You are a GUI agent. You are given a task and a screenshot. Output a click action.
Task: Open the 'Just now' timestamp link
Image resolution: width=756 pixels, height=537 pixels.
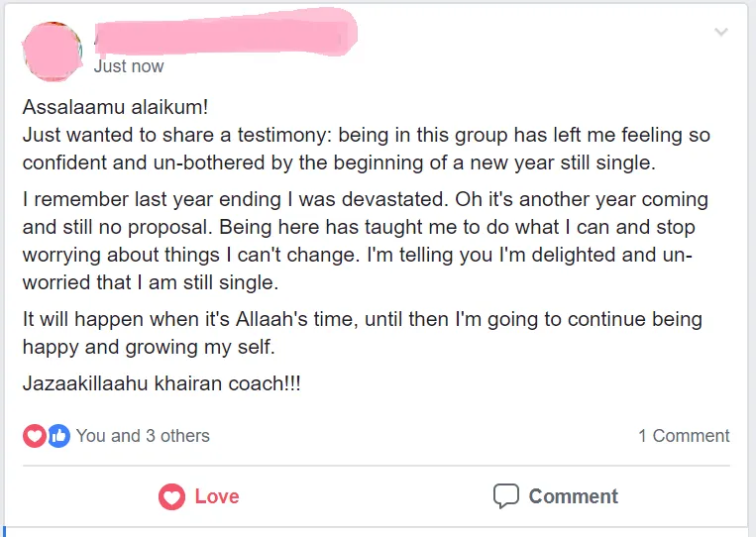pyautogui.click(x=129, y=66)
